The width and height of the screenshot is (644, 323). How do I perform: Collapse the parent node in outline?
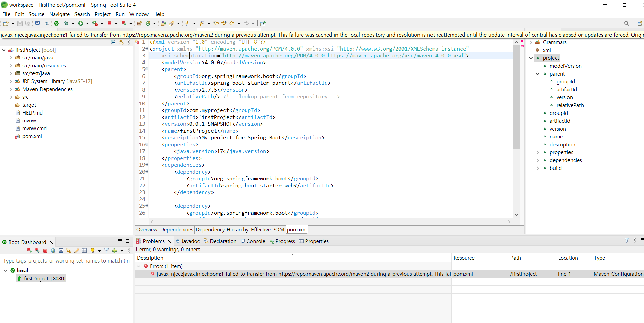[x=538, y=74]
